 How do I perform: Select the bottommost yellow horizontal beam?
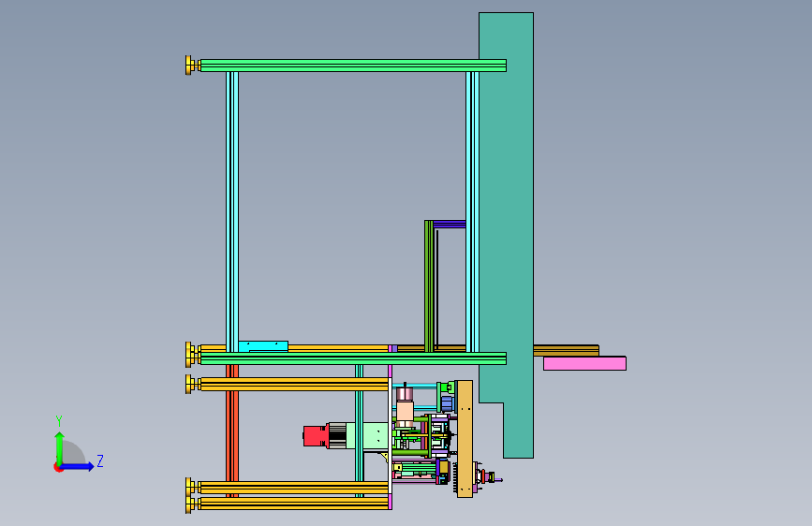point(294,504)
